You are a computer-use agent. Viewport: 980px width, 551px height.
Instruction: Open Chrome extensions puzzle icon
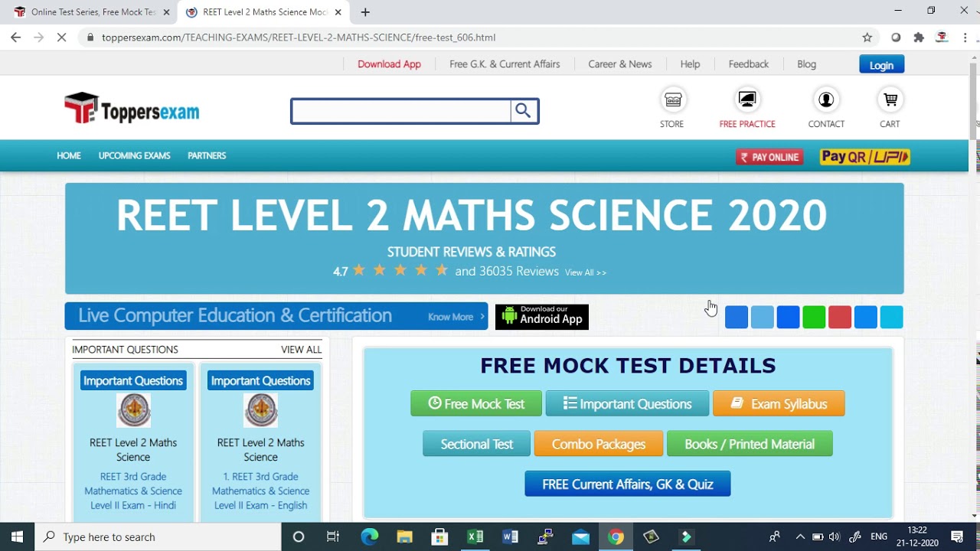[919, 37]
